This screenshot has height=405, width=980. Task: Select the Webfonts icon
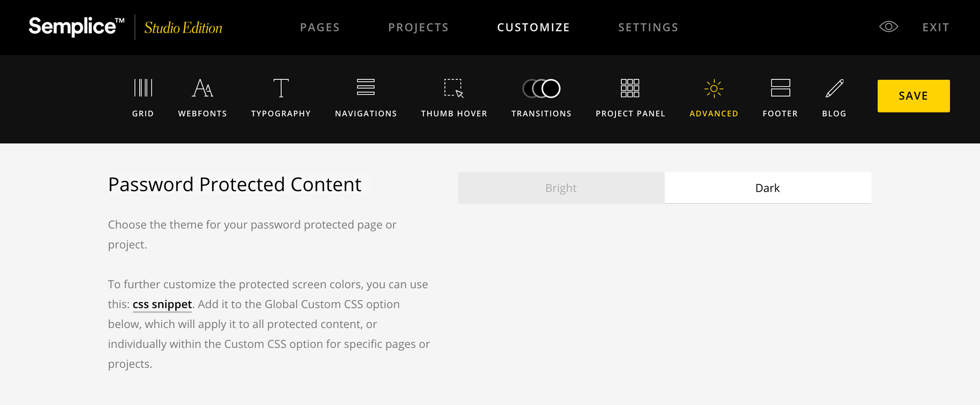[x=202, y=88]
